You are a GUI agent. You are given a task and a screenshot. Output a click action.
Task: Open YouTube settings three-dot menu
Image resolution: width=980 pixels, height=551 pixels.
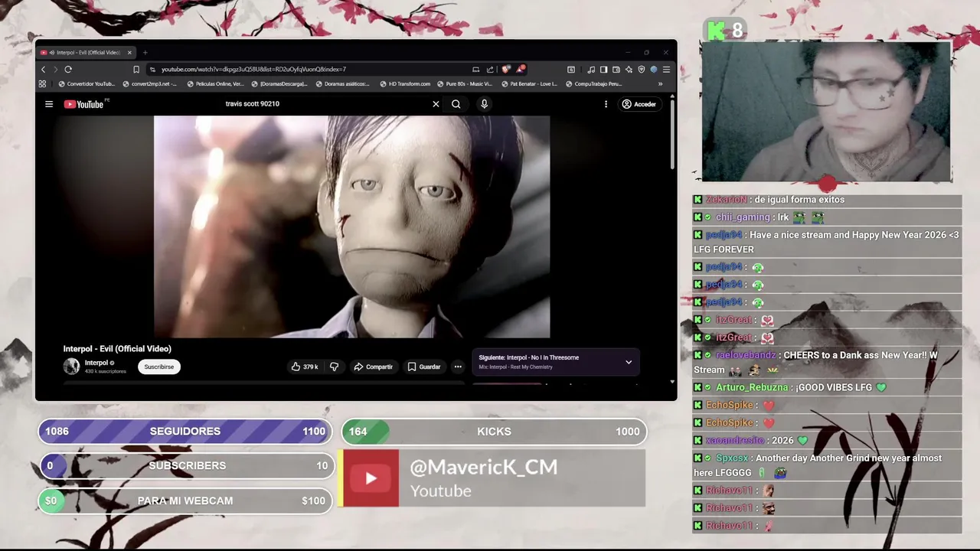pyautogui.click(x=606, y=104)
